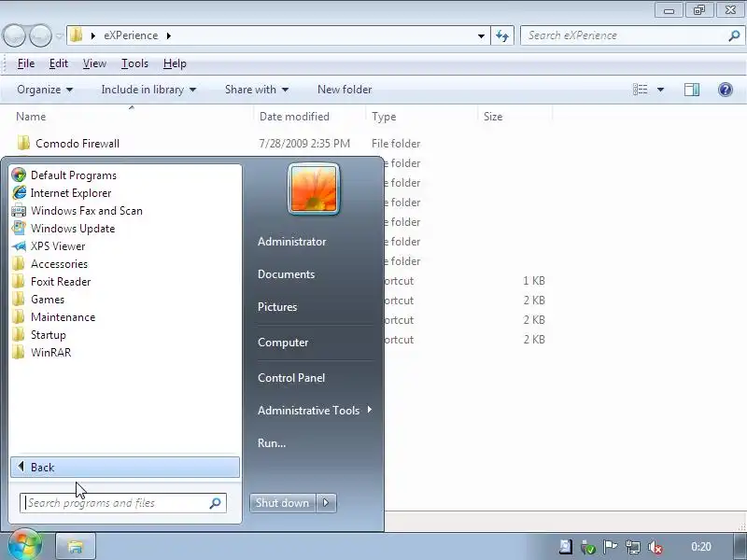Click the folder icon in the address bar

[77, 35]
